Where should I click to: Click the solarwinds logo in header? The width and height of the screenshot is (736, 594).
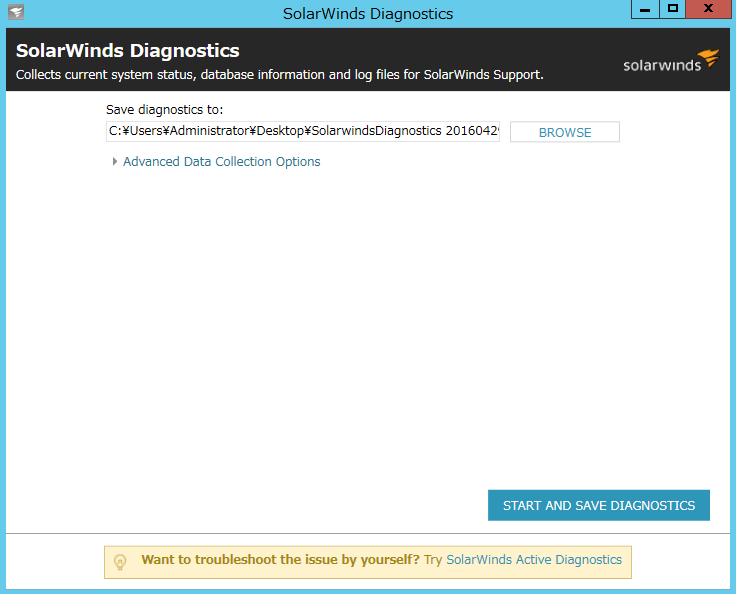tap(671, 61)
